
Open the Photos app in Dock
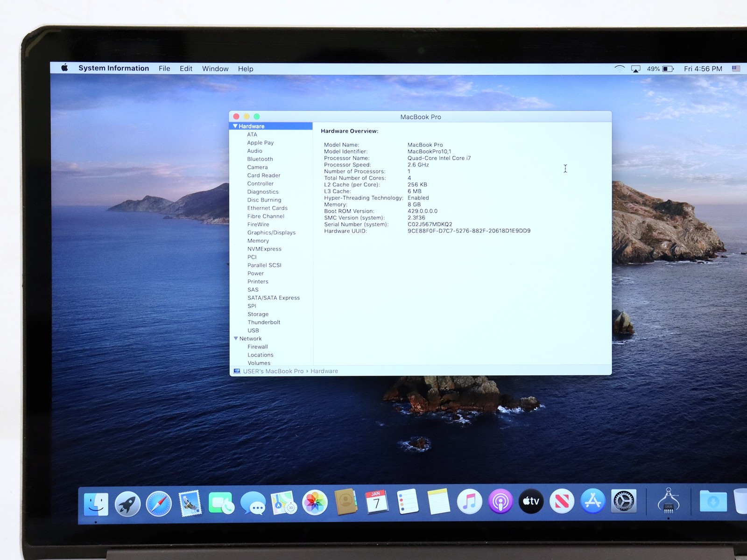tap(315, 503)
